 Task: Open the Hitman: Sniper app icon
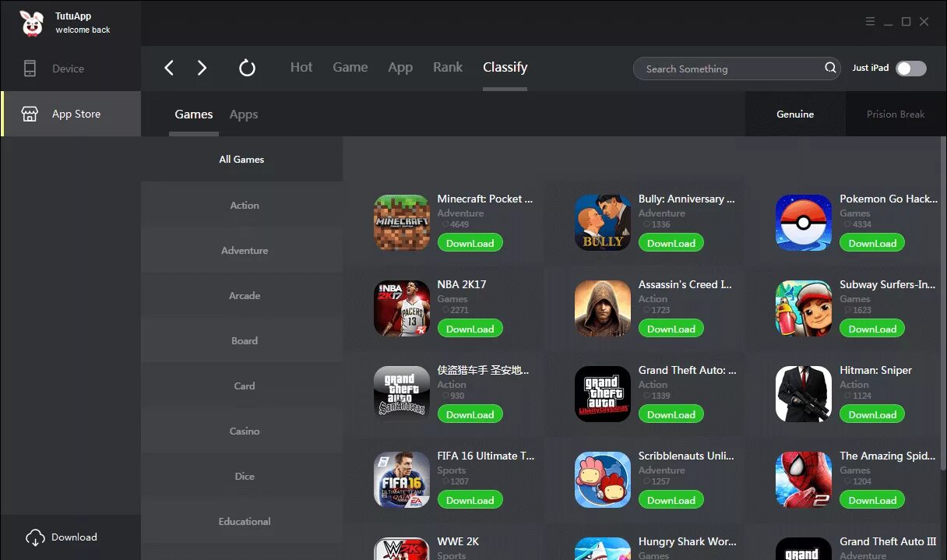804,394
